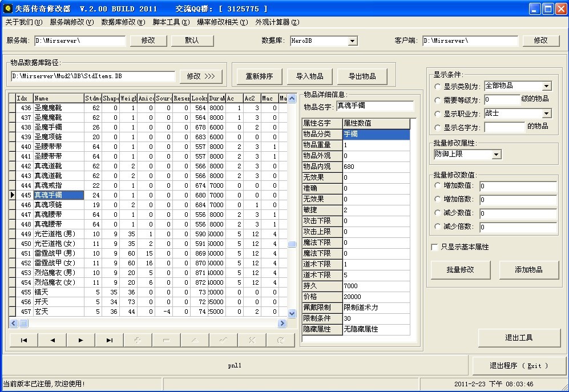Viewport: 569px width, 392px height.
Task: Enable the 只显示基本属性 checkbox
Action: (x=435, y=247)
